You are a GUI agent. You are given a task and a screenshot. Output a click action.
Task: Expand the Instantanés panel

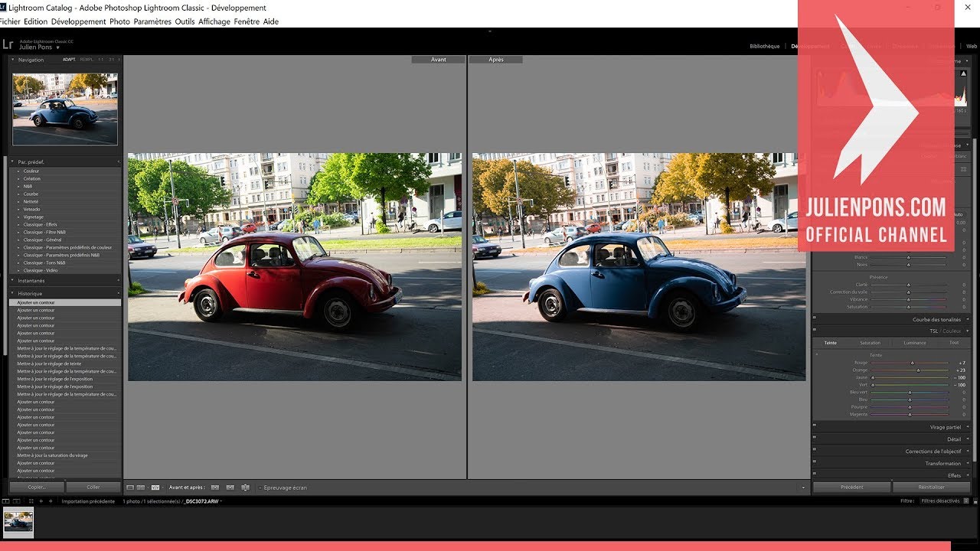point(13,281)
